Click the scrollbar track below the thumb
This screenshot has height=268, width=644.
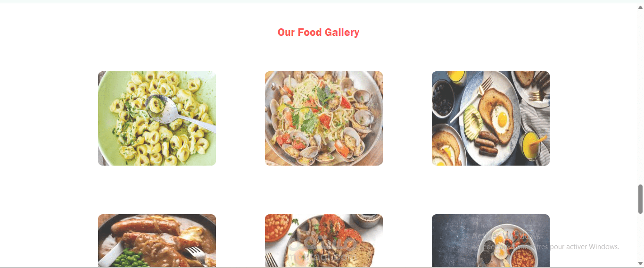click(x=640, y=237)
